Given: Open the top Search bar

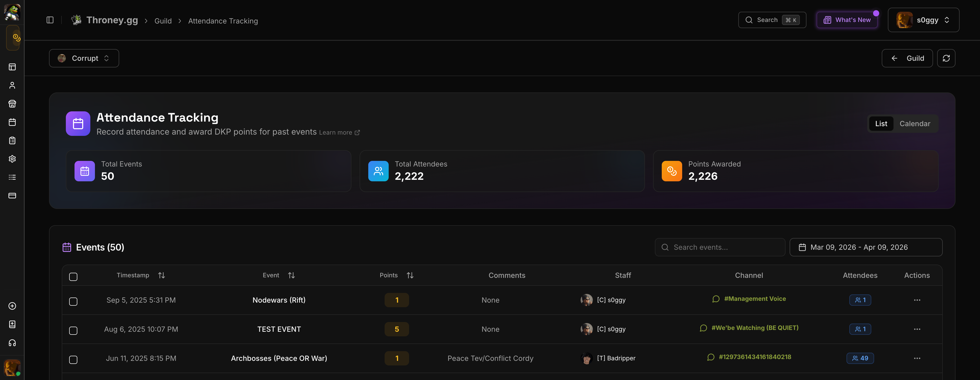Looking at the screenshot, I should [x=772, y=20].
